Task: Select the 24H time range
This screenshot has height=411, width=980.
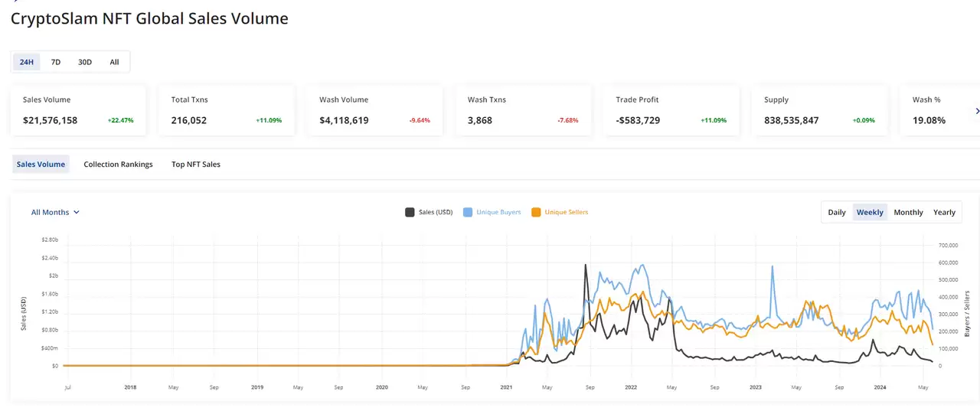Action: coord(27,62)
